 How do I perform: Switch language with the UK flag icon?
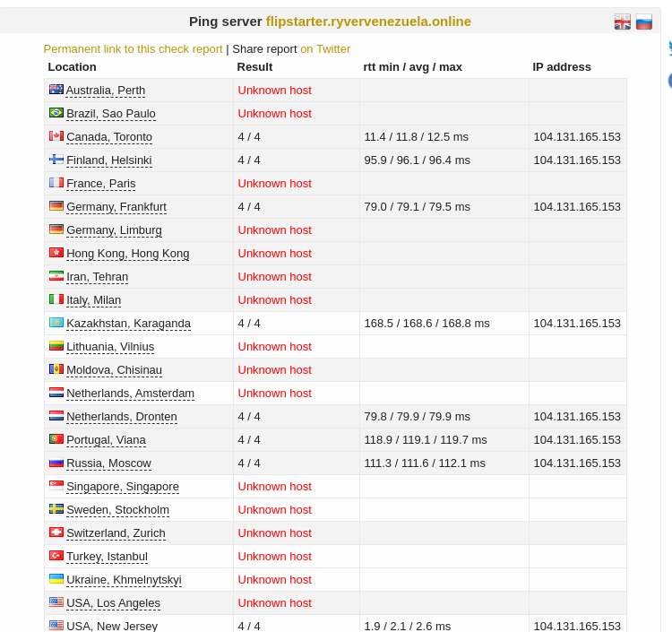(x=623, y=22)
